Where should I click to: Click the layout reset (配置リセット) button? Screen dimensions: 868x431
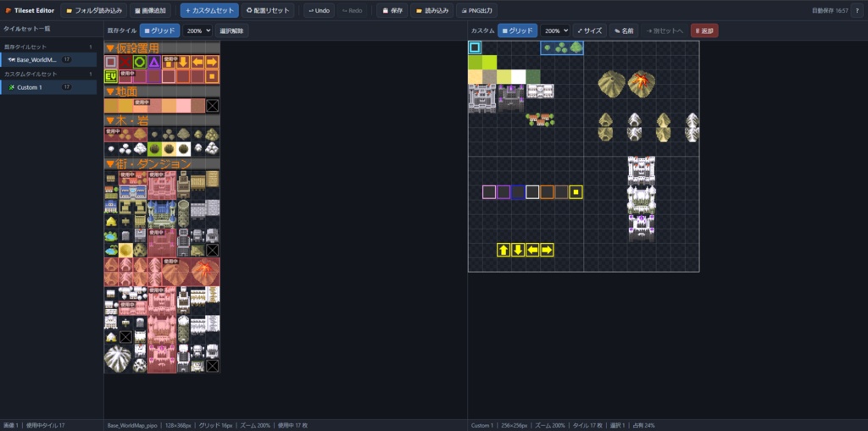point(268,10)
